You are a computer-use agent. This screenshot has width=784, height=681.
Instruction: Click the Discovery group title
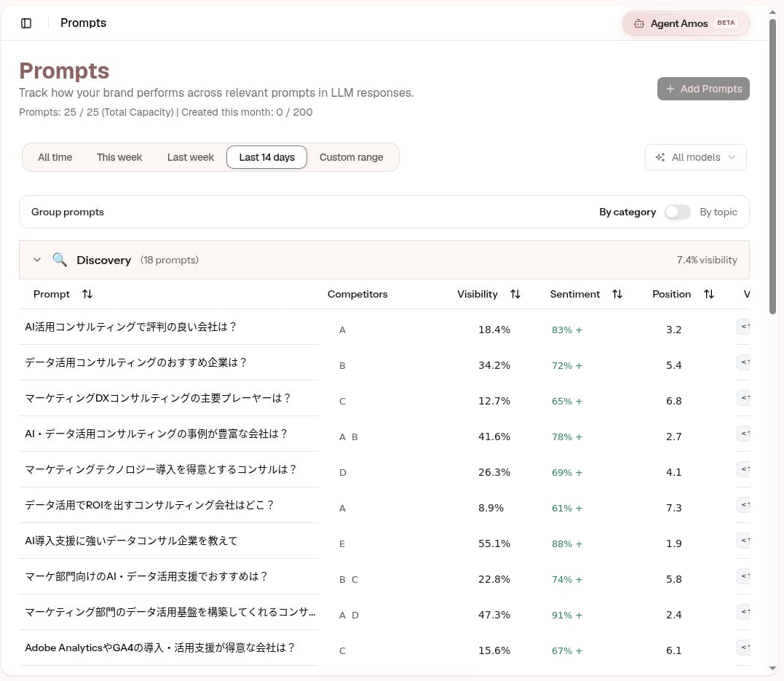[103, 260]
